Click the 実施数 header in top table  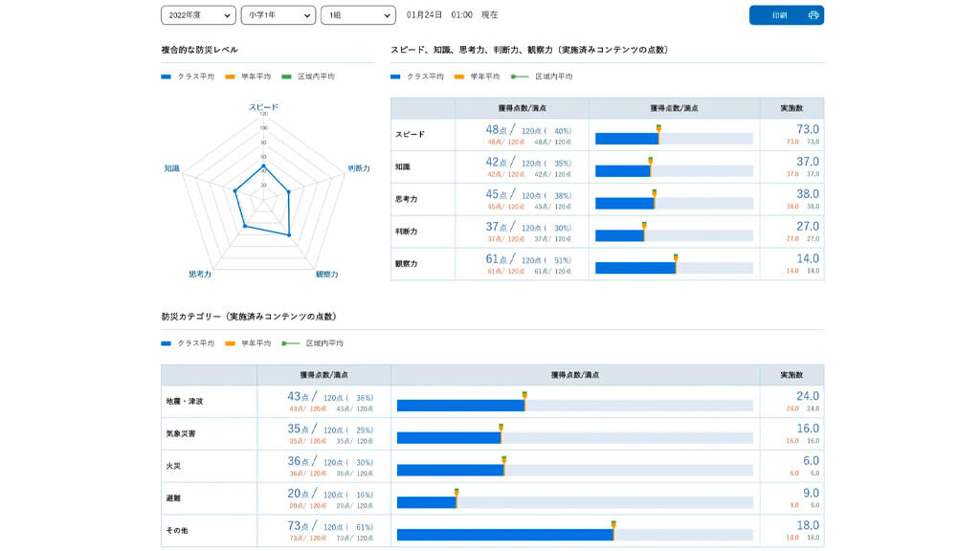point(791,108)
